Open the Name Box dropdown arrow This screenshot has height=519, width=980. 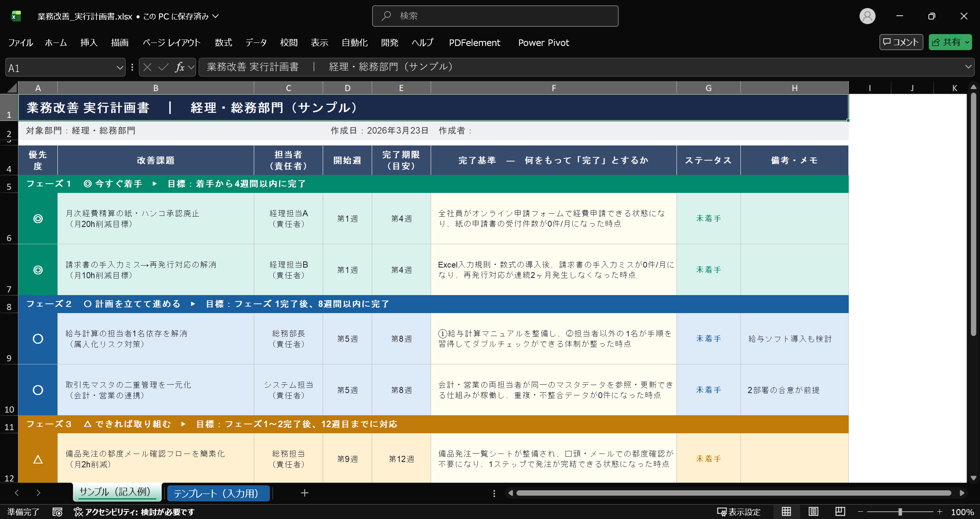point(119,68)
